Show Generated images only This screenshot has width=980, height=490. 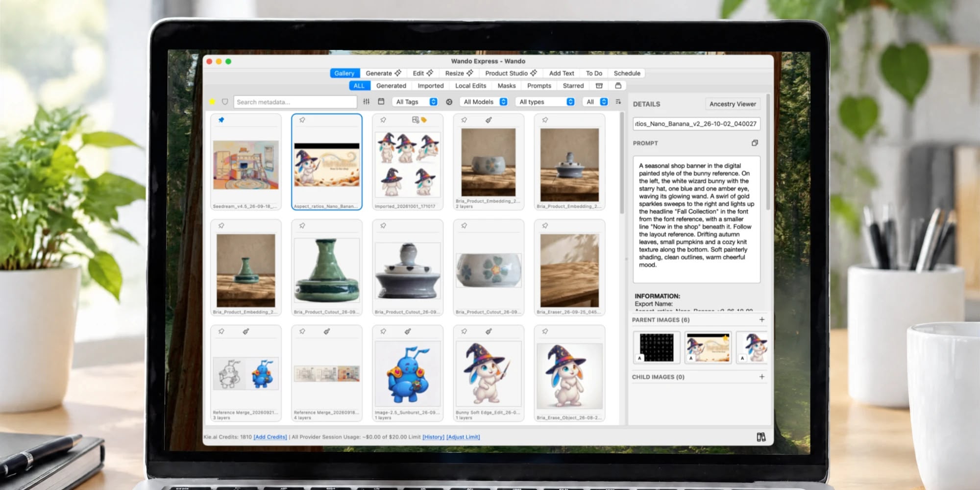point(391,86)
